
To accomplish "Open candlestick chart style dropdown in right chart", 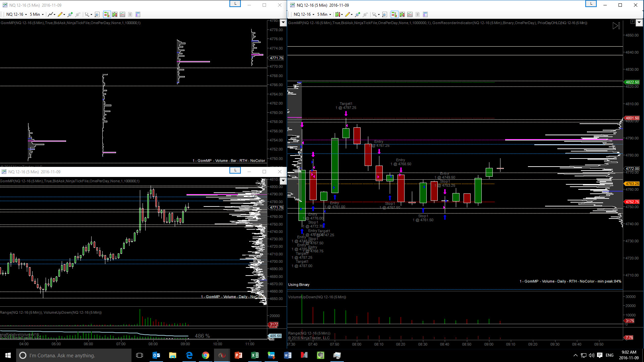I will pos(339,14).
